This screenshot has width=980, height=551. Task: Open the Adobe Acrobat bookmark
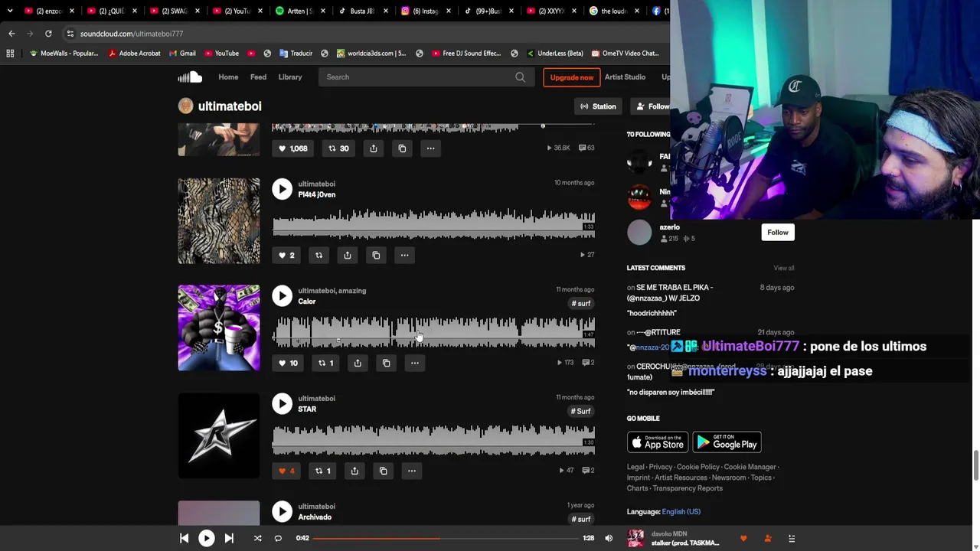click(x=134, y=54)
